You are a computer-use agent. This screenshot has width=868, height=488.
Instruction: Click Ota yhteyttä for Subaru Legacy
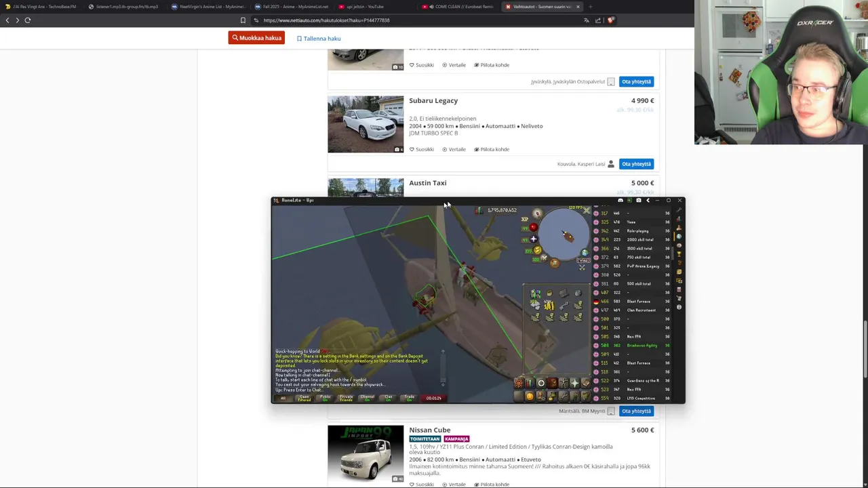[637, 163]
